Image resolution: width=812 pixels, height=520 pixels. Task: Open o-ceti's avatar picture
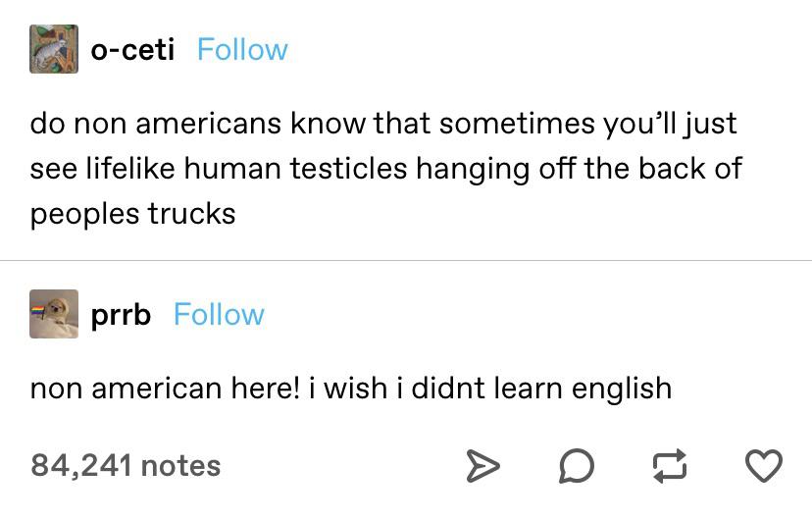[x=53, y=49]
